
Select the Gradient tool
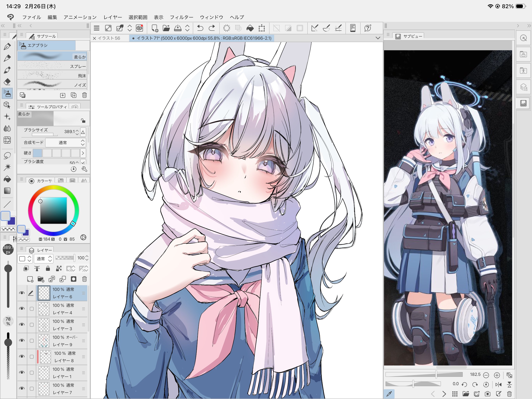tap(7, 191)
